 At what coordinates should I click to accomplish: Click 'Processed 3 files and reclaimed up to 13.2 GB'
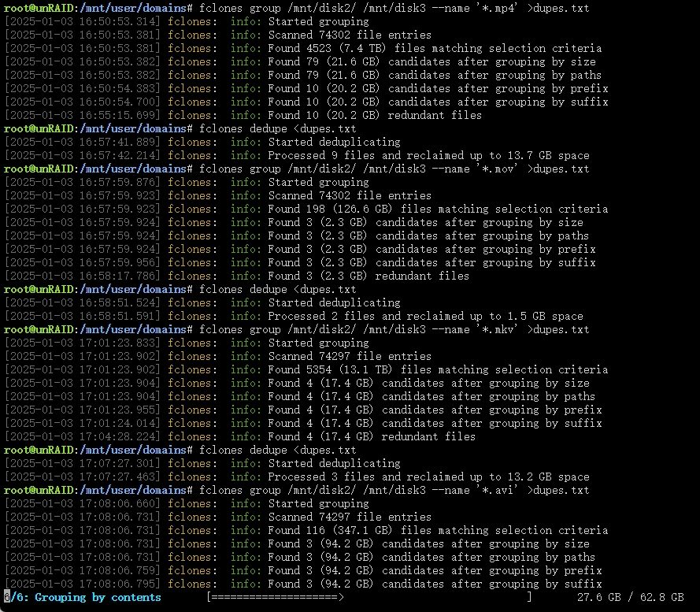tap(297, 477)
